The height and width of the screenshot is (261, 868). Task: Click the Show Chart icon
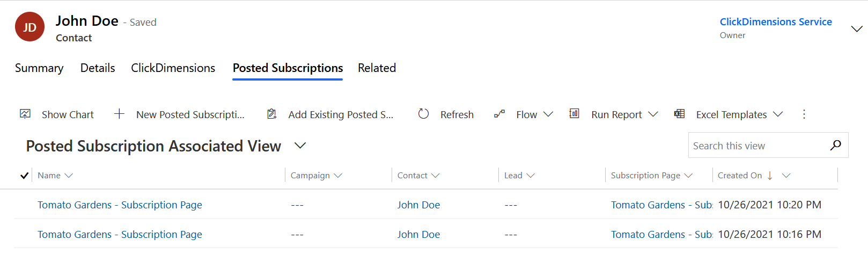pos(25,114)
